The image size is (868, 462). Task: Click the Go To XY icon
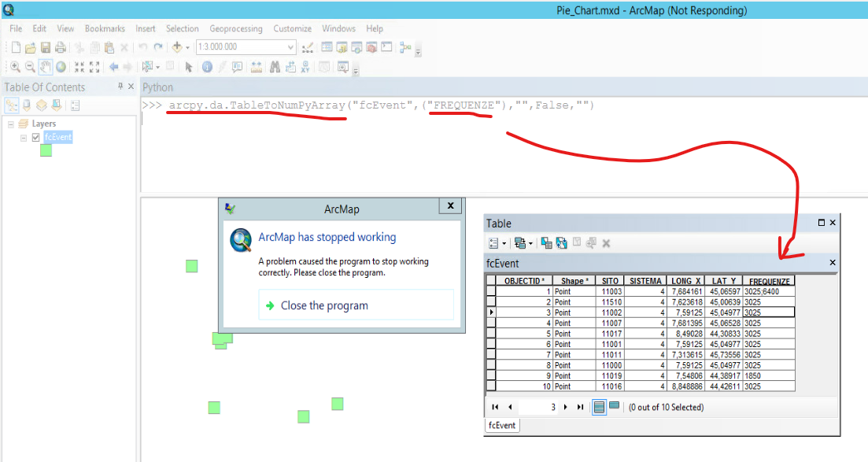point(305,67)
